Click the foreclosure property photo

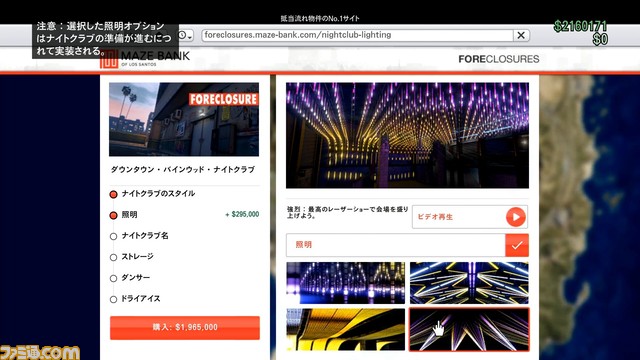click(x=184, y=119)
